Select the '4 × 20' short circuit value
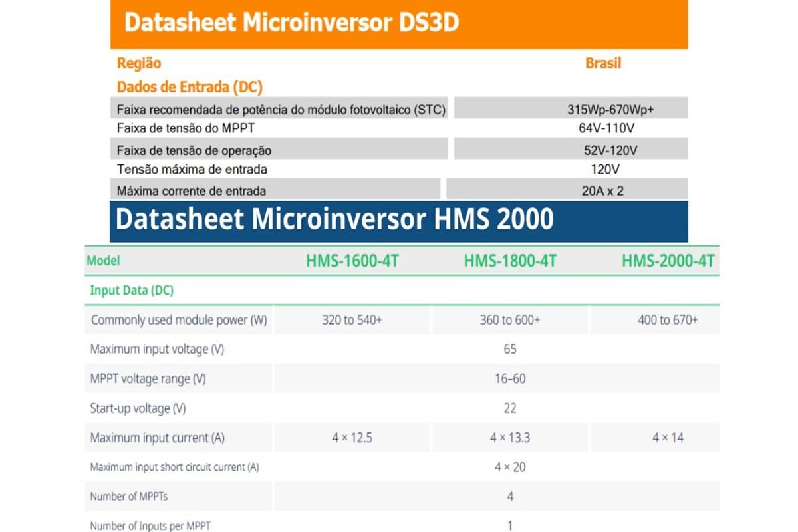 pos(510,467)
